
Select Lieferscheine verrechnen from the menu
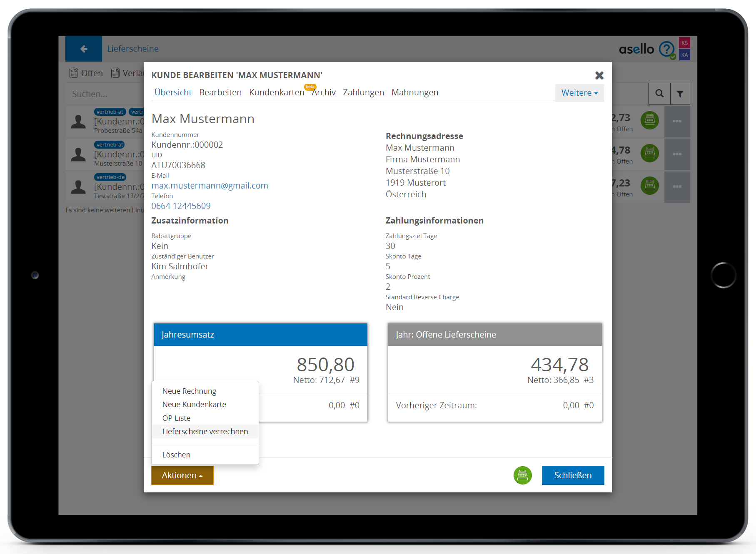pyautogui.click(x=205, y=431)
